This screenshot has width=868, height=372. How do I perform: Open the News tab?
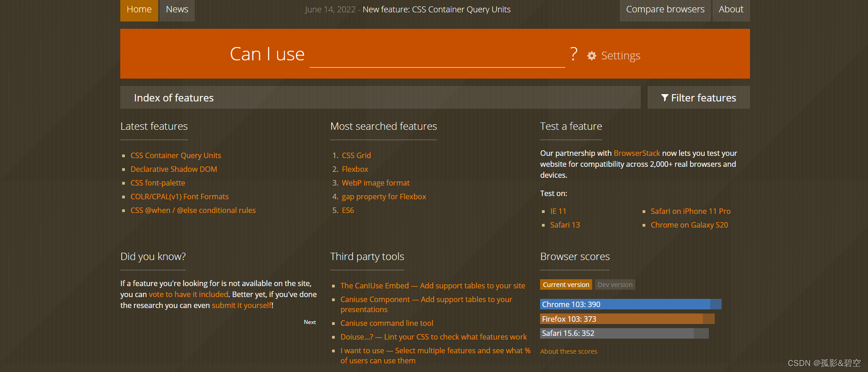[177, 10]
